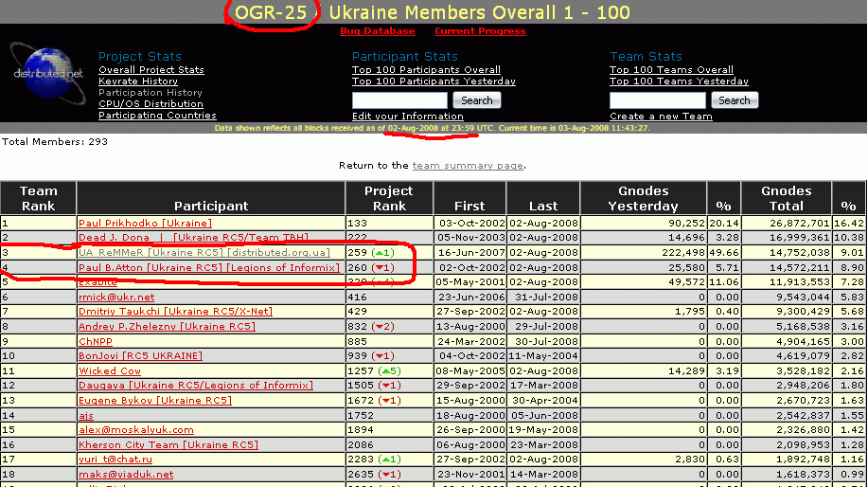868x487 pixels.
Task: Focus the team search input field
Action: (658, 100)
